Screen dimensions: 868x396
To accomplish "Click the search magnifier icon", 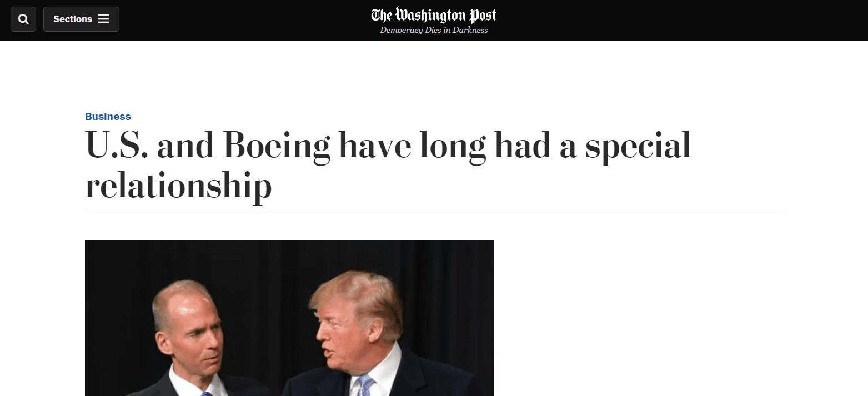I will coord(23,19).
